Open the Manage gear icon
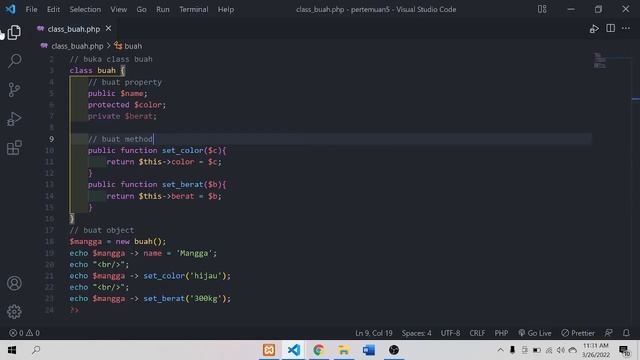Screen dimensions: 640x360 tap(14, 311)
